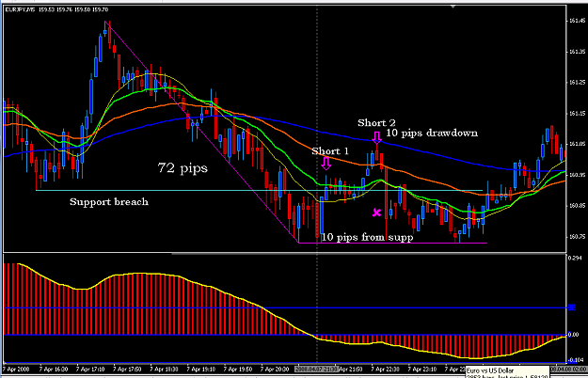Screen dimensions: 588x378
Task: Click the 161.05 price axis label
Action: [576, 144]
